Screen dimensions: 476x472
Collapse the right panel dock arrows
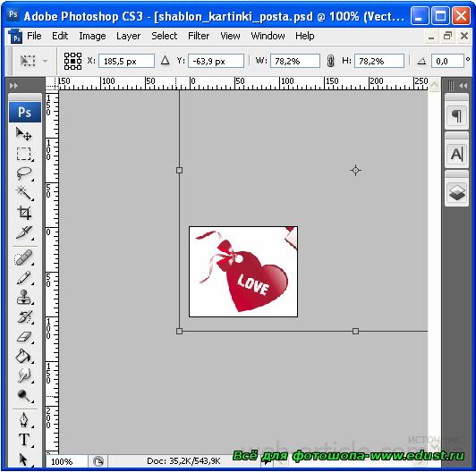(463, 86)
